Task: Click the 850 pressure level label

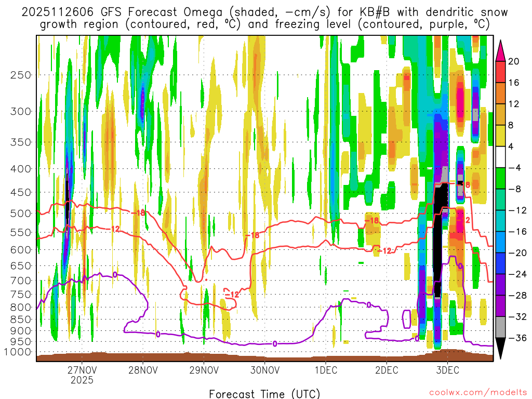Action: click(21, 320)
